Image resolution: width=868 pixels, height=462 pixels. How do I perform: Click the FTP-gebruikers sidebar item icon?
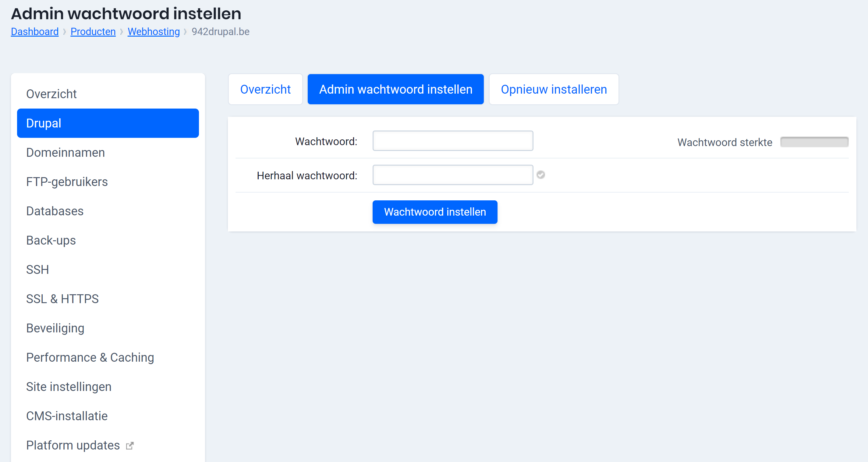coord(67,181)
